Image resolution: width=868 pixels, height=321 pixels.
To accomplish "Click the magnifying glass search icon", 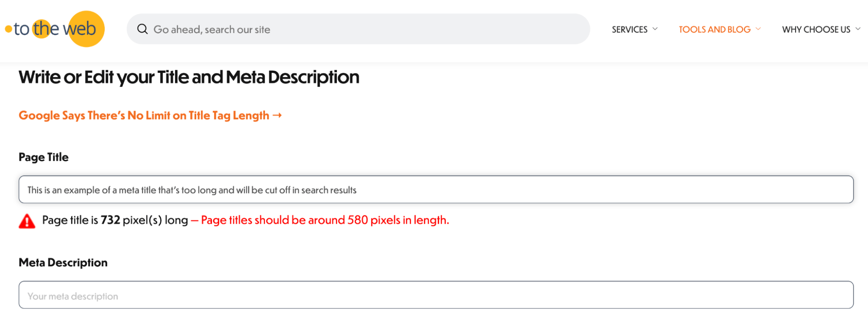I will (142, 29).
